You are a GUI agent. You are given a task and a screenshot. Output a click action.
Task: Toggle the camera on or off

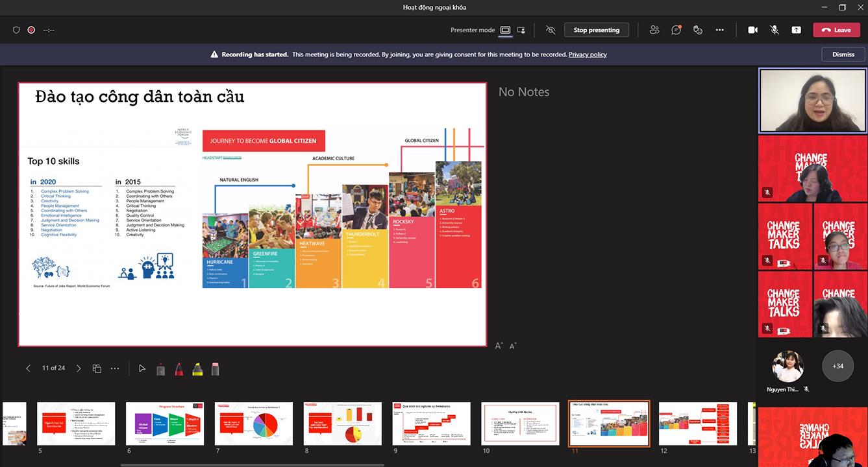click(752, 30)
